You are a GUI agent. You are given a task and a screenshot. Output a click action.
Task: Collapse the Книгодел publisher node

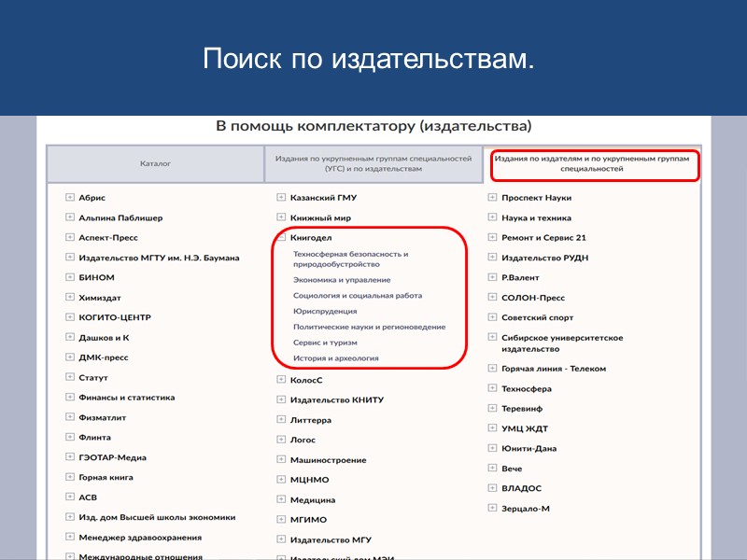[282, 237]
